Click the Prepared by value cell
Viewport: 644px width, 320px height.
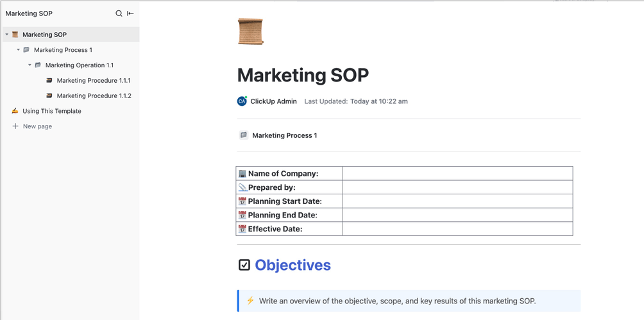coord(457,187)
